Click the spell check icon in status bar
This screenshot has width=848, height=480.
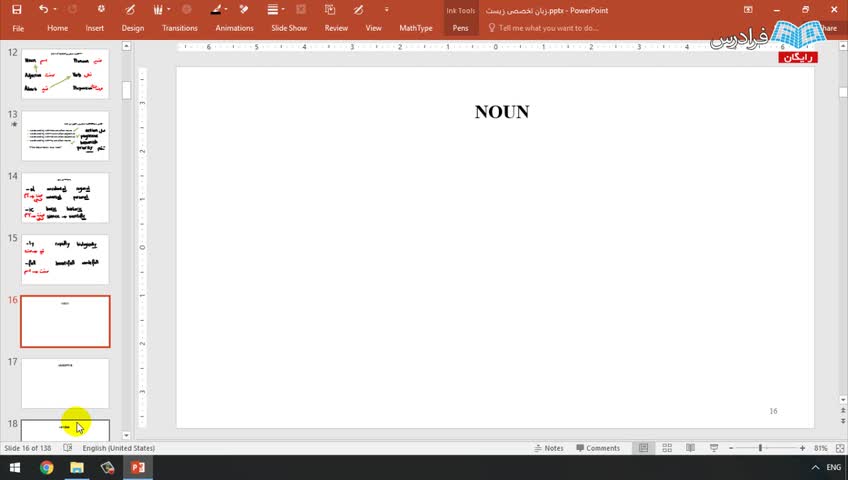[68, 448]
